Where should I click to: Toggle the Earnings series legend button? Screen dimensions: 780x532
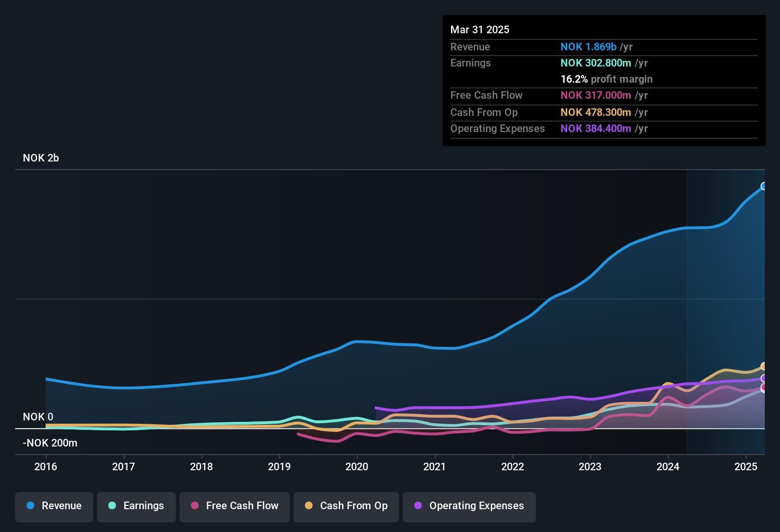tap(136, 507)
